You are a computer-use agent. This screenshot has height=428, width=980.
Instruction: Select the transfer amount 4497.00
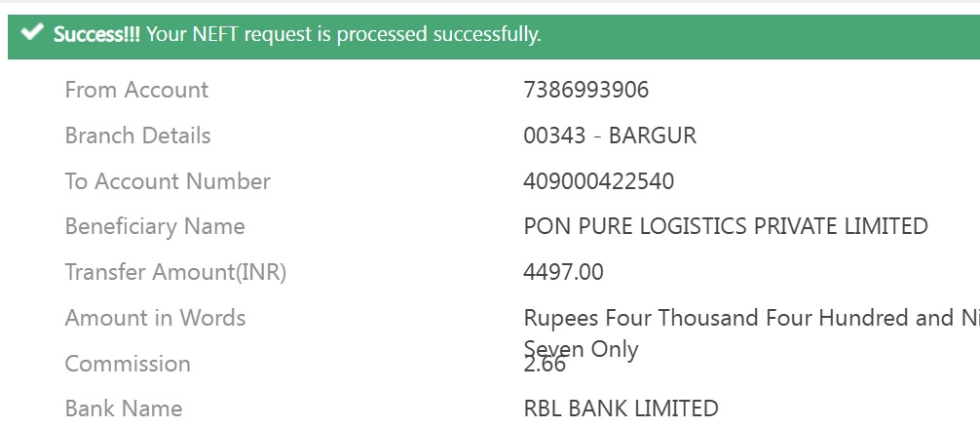tap(563, 272)
